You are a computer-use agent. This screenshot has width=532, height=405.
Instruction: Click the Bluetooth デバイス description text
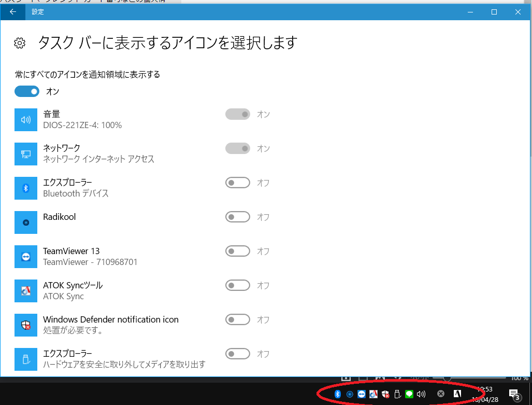[76, 193]
